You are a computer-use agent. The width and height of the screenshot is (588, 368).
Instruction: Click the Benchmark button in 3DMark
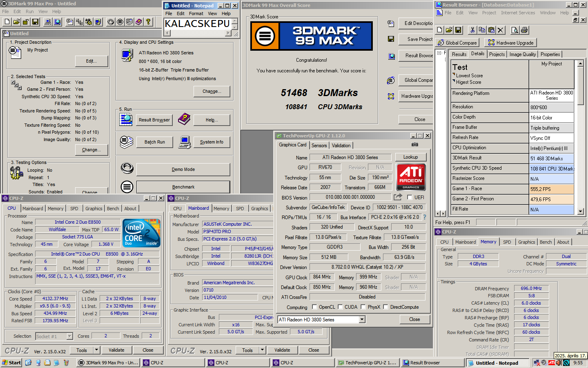[x=183, y=187]
